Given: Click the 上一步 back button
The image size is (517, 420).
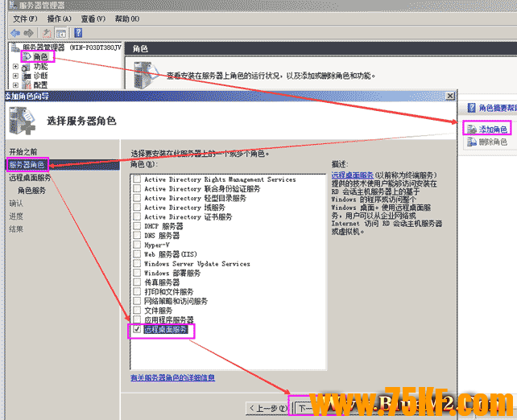Looking at the screenshot, I should (x=267, y=409).
